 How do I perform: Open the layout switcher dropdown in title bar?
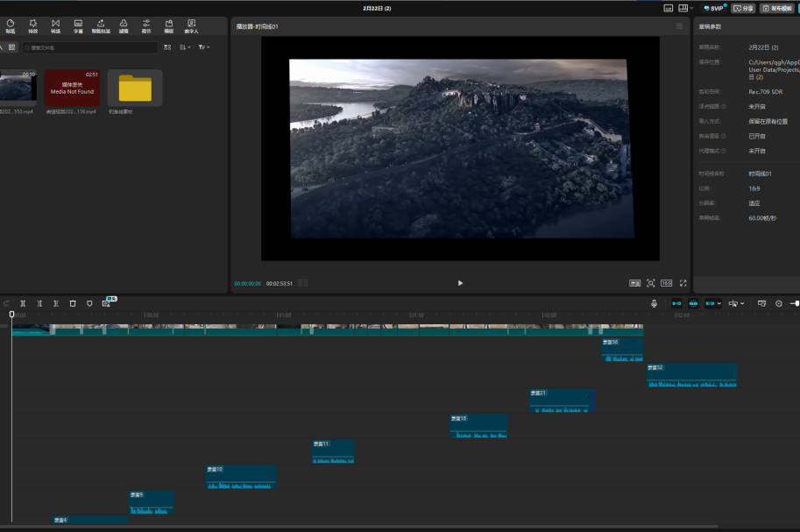[686, 8]
